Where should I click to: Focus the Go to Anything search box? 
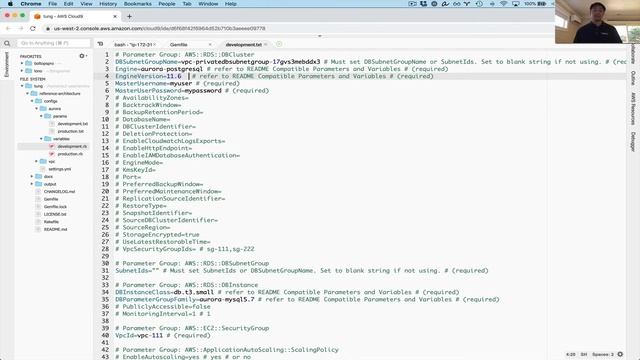coord(53,43)
